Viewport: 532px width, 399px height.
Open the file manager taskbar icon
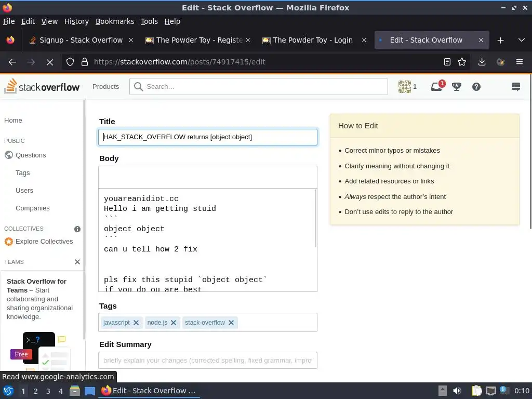point(75,391)
